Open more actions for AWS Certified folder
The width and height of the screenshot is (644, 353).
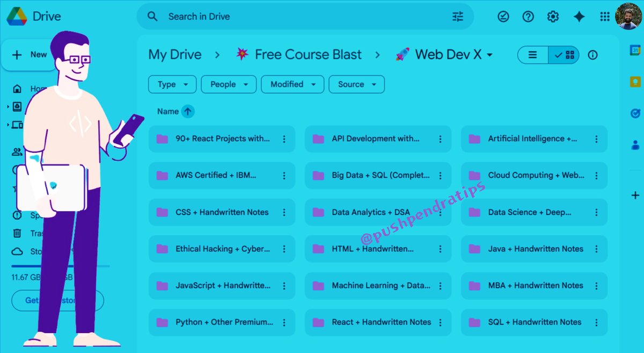(x=284, y=176)
